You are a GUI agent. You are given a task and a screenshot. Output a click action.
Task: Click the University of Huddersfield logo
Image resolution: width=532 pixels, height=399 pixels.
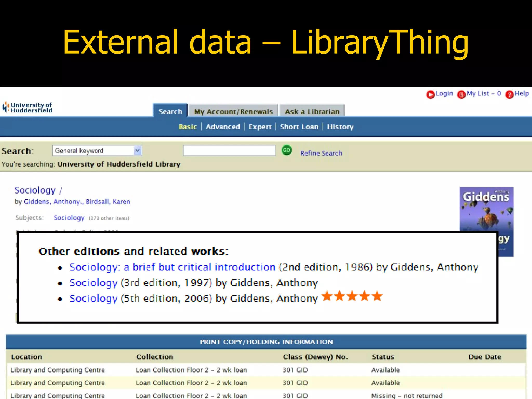(27, 107)
